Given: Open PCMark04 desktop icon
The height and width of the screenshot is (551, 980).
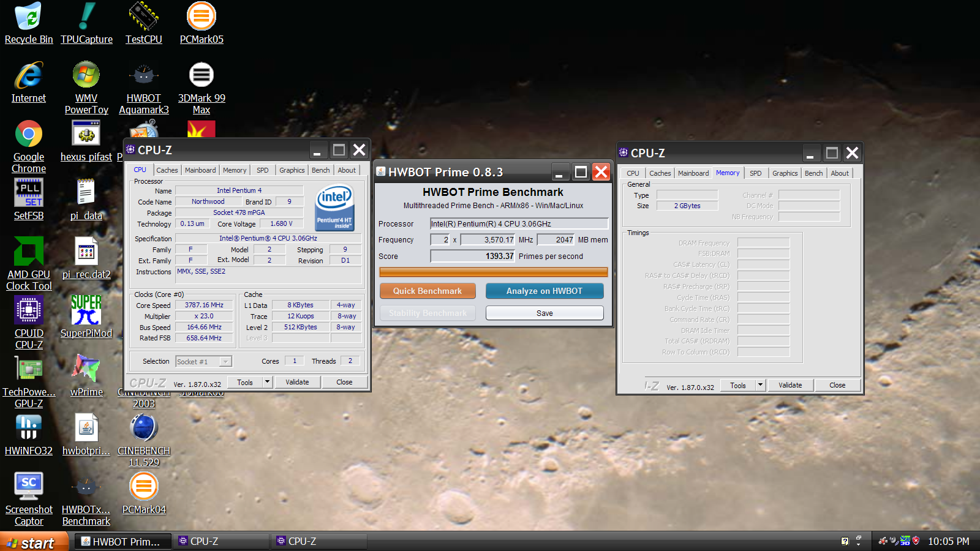Looking at the screenshot, I should pyautogui.click(x=144, y=493).
